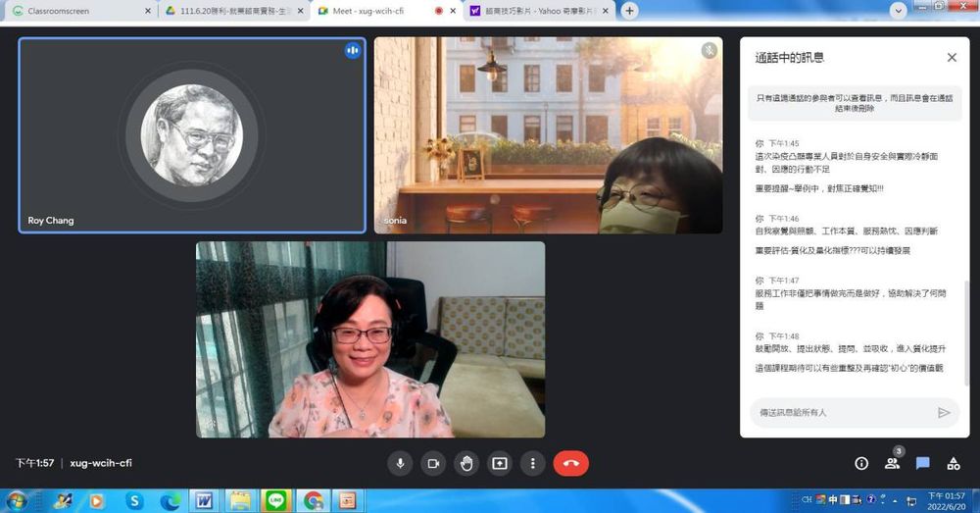Raise hand in the meeting

pos(466,463)
